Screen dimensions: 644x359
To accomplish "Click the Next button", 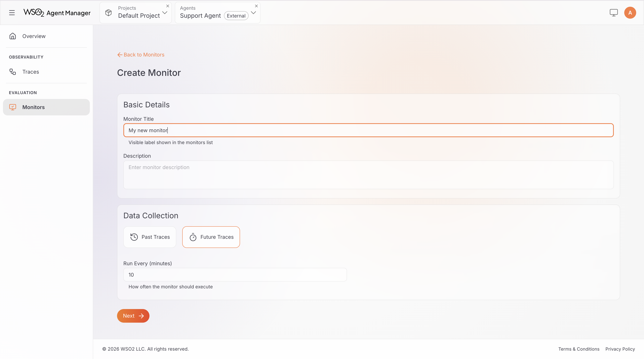I will (133, 316).
